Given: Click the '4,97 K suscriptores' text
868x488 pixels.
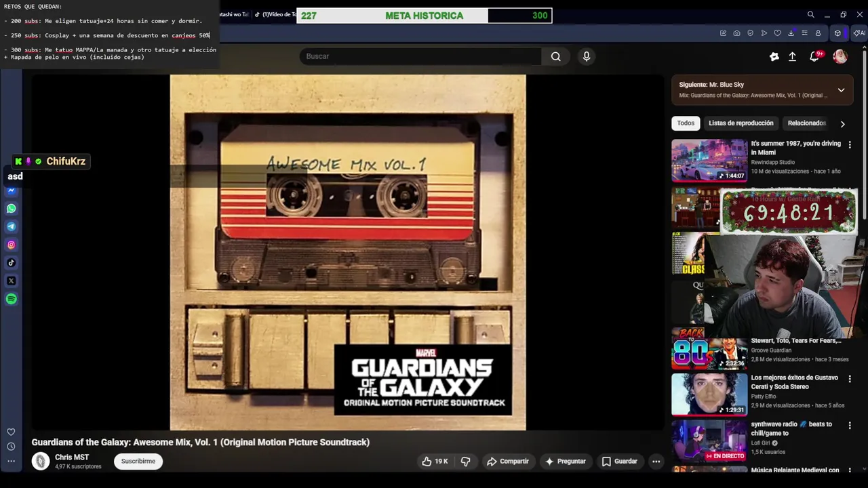Looking at the screenshot, I should (x=78, y=467).
